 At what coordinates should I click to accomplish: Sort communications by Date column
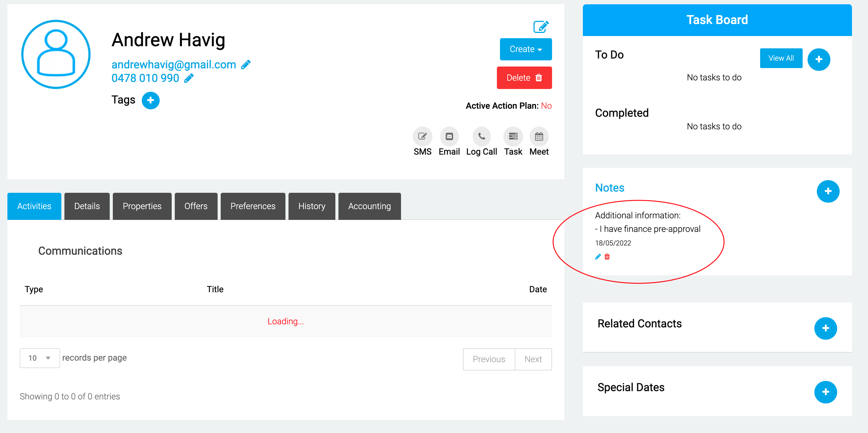[538, 289]
